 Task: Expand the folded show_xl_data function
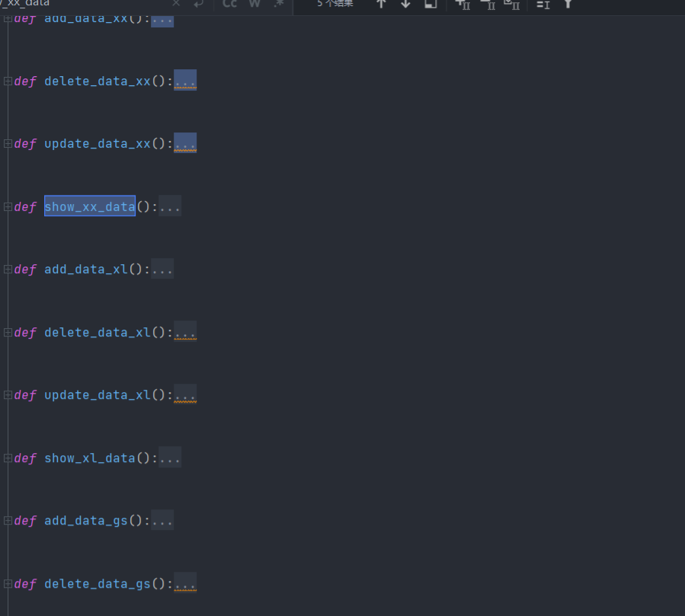8,458
